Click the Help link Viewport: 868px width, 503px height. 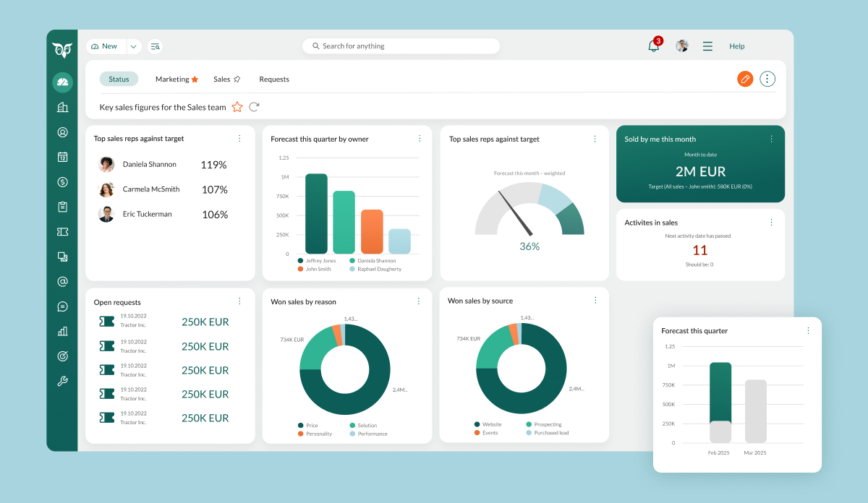[737, 46]
